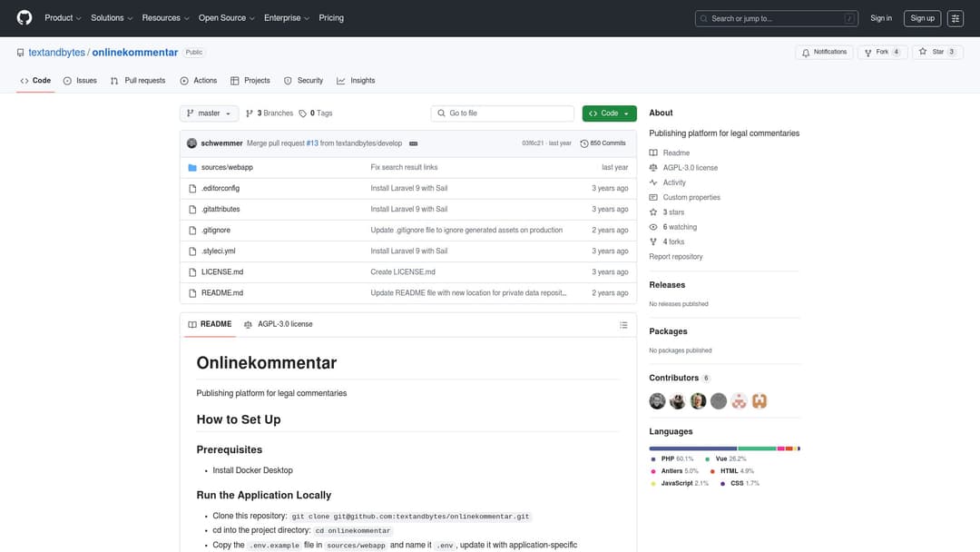Click the fork icon in Fork button

pos(867,53)
